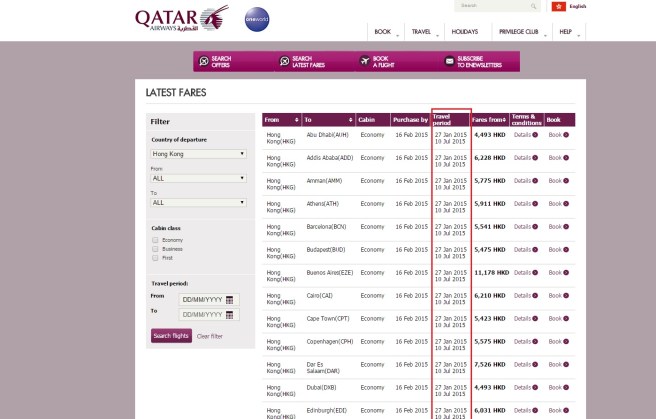Open the HOLIDAYS menu item

tap(464, 32)
